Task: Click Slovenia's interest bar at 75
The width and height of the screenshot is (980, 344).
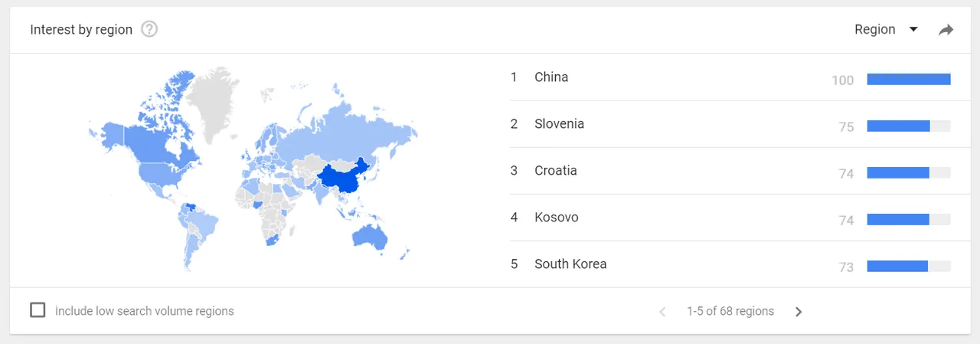Action: [909, 126]
